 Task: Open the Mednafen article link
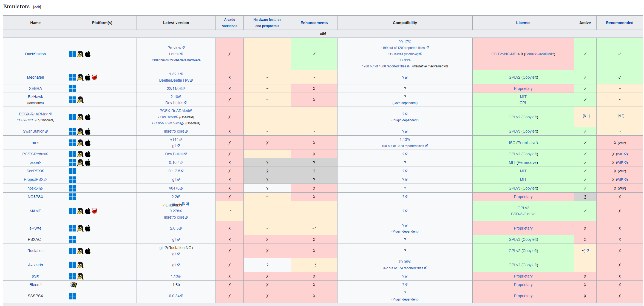pos(35,77)
